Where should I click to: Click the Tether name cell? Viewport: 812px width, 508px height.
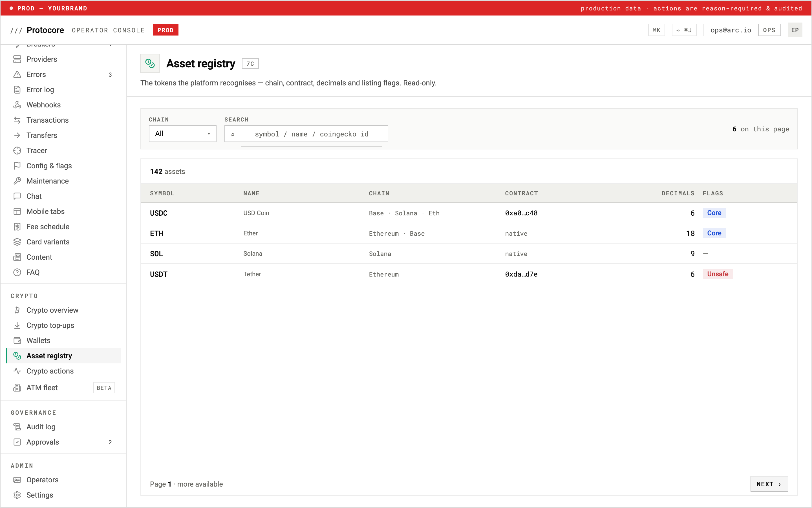(252, 274)
